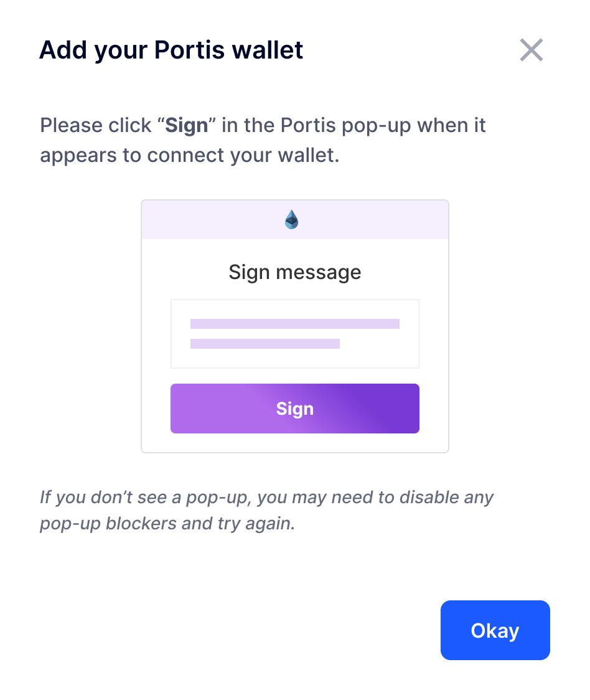Click the shorter purple placeholder line
The width and height of the screenshot is (590, 700).
coord(265,343)
